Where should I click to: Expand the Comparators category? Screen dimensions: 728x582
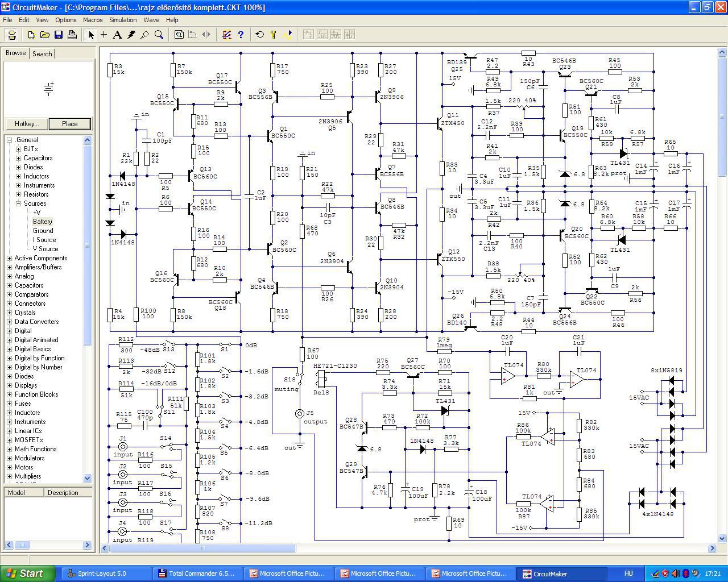(x=9, y=294)
